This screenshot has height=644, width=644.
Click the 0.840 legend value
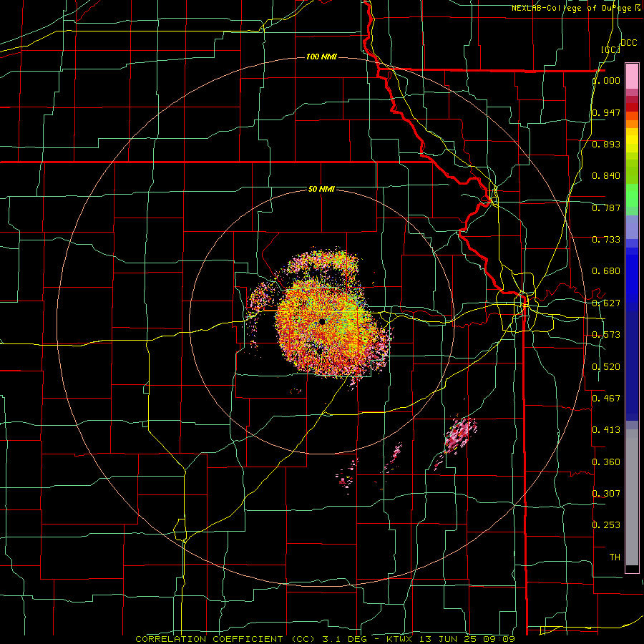point(606,176)
